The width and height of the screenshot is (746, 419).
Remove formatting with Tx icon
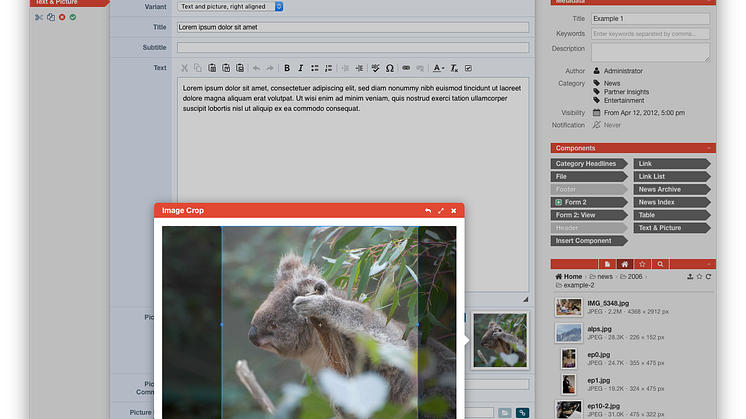tap(454, 68)
